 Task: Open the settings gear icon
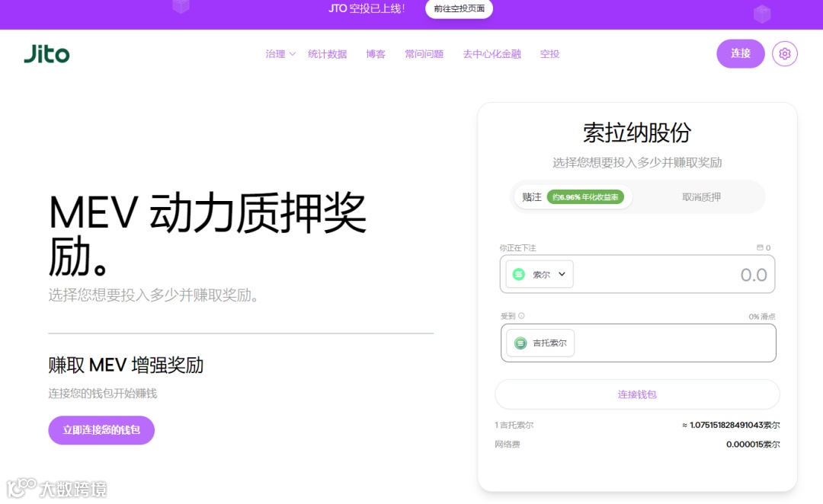(x=785, y=53)
